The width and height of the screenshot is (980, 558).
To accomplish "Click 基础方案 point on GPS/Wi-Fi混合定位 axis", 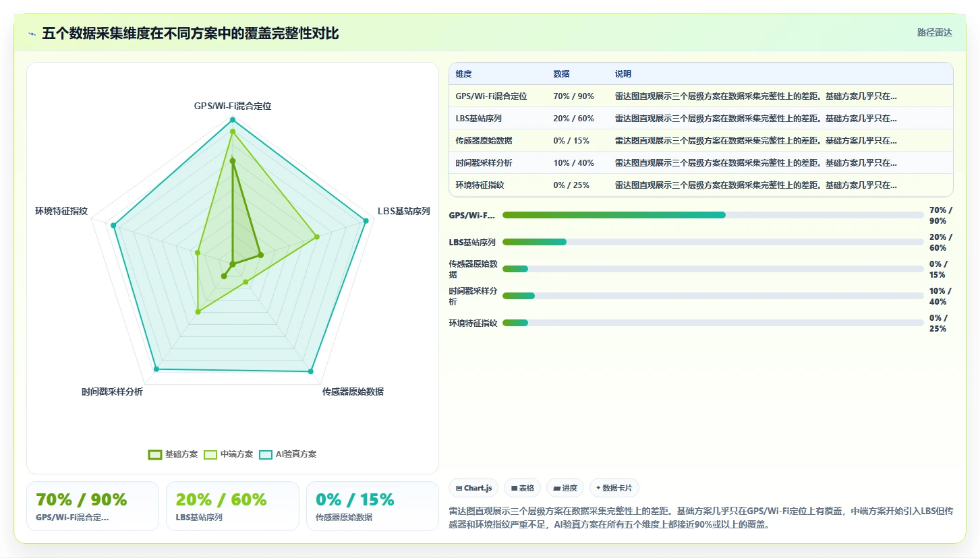I will point(233,161).
